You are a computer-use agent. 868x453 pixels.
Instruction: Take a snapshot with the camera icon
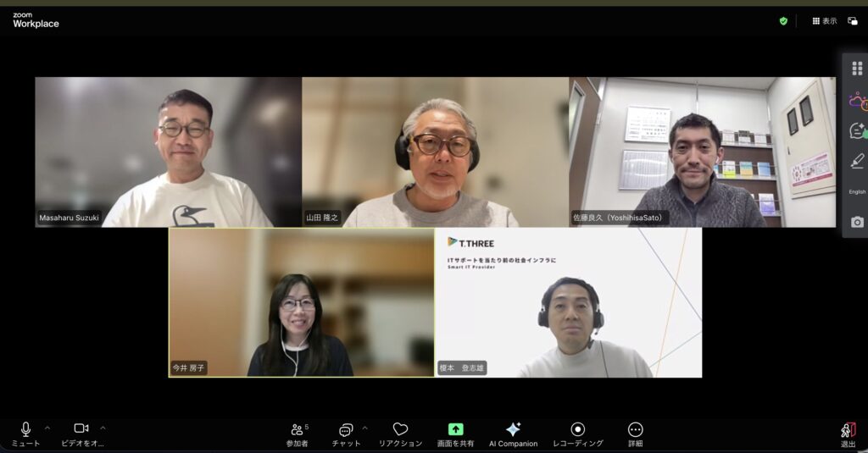[x=857, y=222]
